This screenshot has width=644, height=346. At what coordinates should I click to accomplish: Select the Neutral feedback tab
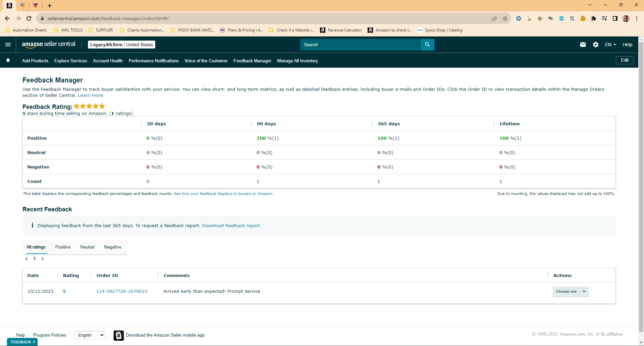pyautogui.click(x=87, y=247)
